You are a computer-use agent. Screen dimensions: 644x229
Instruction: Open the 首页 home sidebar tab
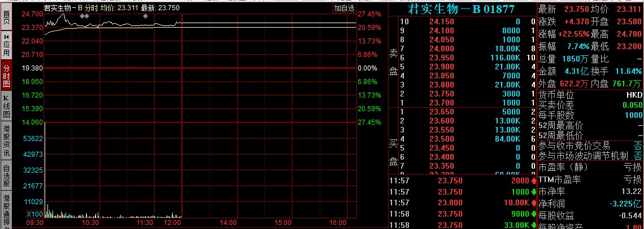(6, 17)
